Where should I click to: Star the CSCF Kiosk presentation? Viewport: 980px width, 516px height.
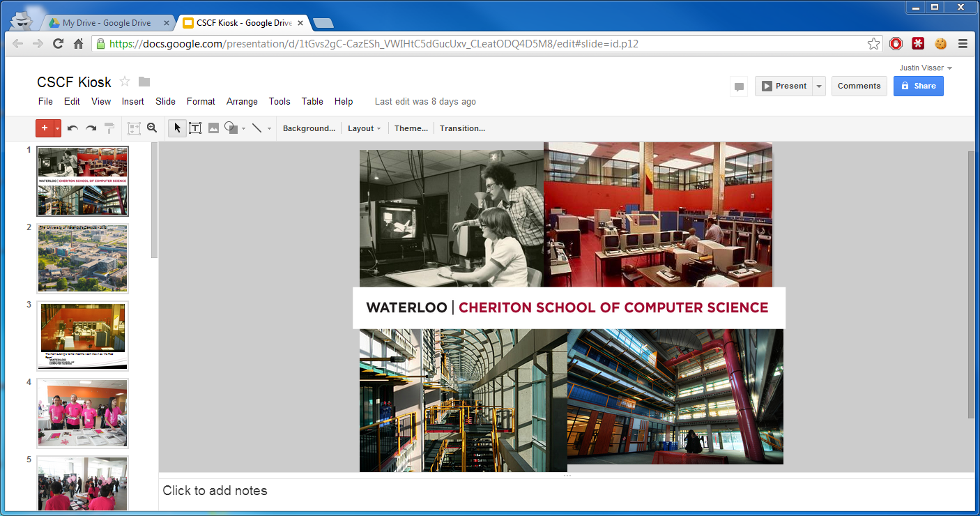pos(125,82)
